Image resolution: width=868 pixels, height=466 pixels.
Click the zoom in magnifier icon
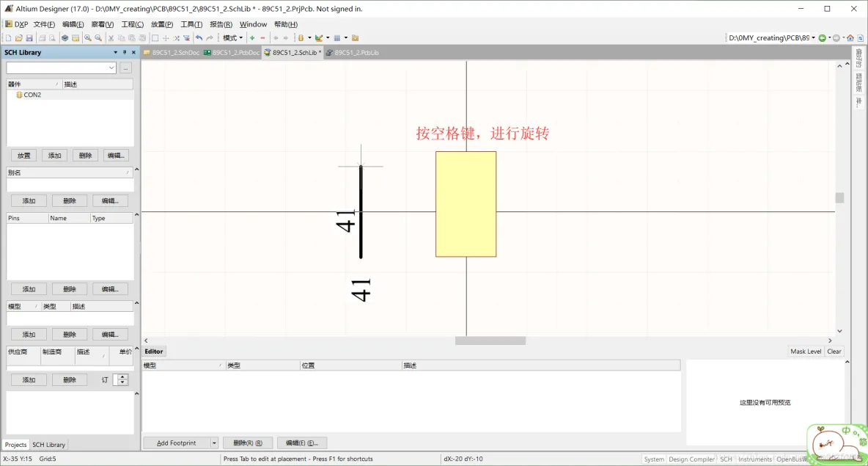pos(88,38)
